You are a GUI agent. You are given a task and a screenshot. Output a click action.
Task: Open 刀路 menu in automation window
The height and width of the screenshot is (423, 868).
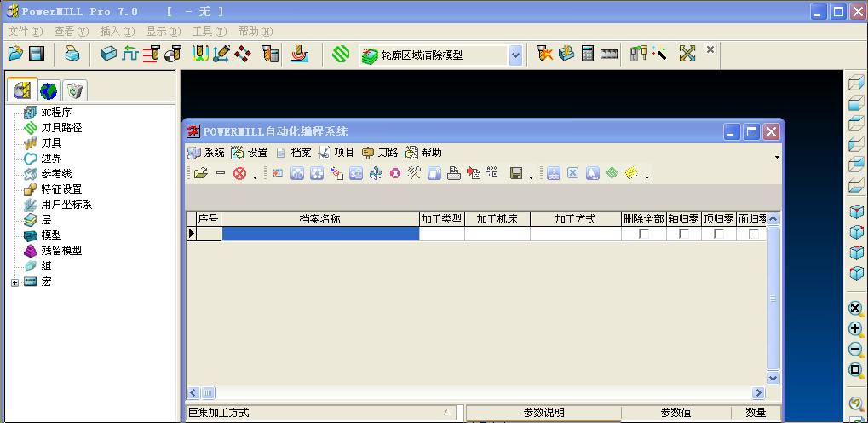tap(380, 153)
